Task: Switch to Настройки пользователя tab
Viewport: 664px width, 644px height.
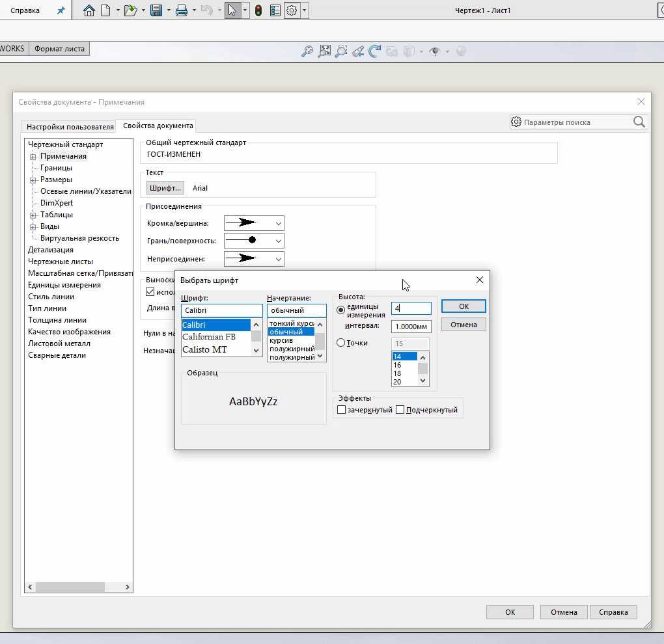Action: tap(70, 127)
